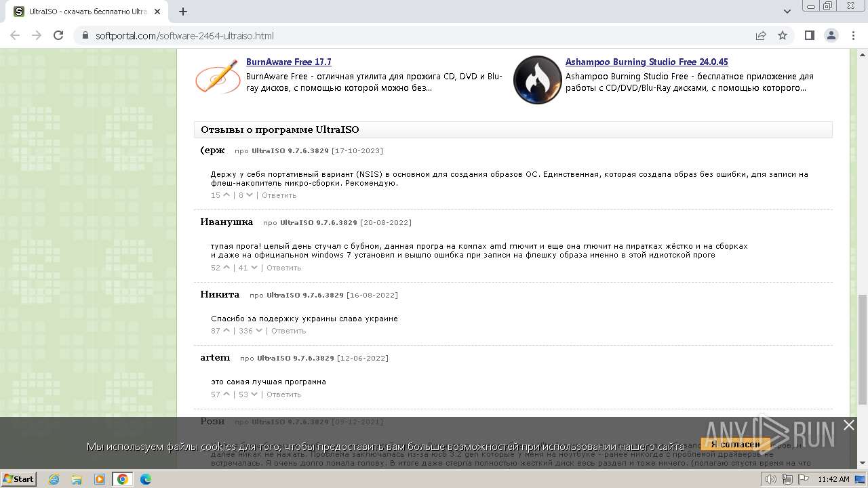
Task: Click the Отзывы о программе UltraISO heading
Action: (280, 129)
